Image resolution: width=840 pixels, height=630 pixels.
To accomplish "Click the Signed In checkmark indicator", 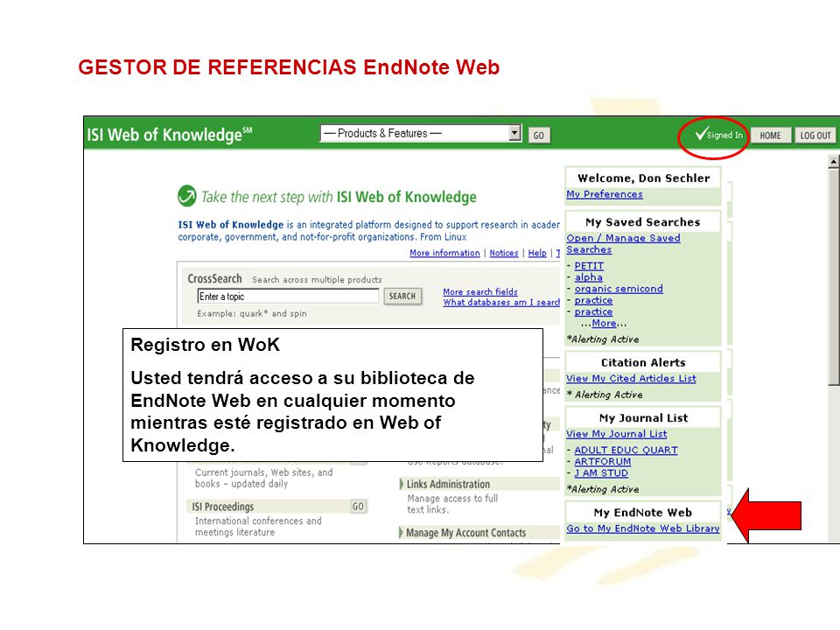I will (x=718, y=135).
